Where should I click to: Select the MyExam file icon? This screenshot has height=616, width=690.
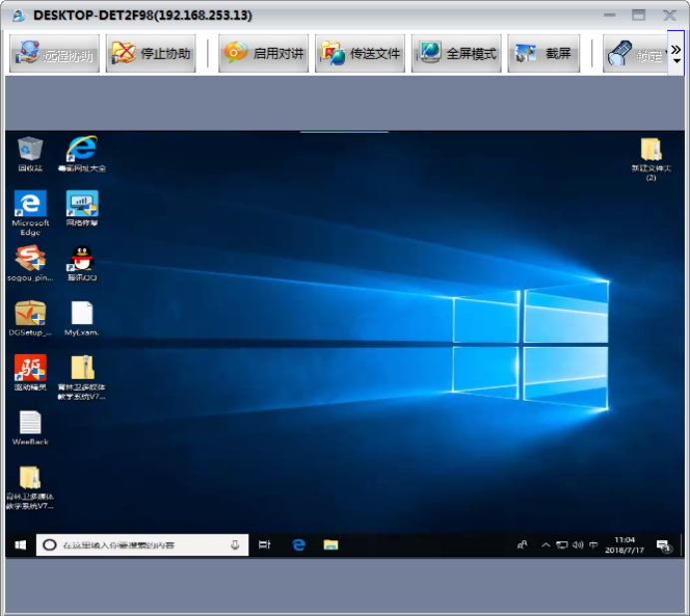click(x=82, y=318)
